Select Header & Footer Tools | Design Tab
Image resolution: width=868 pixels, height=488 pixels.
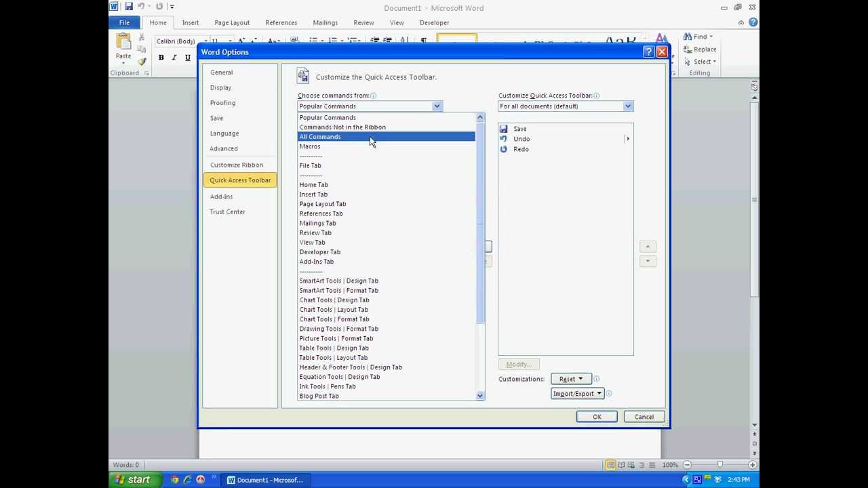pos(387,367)
